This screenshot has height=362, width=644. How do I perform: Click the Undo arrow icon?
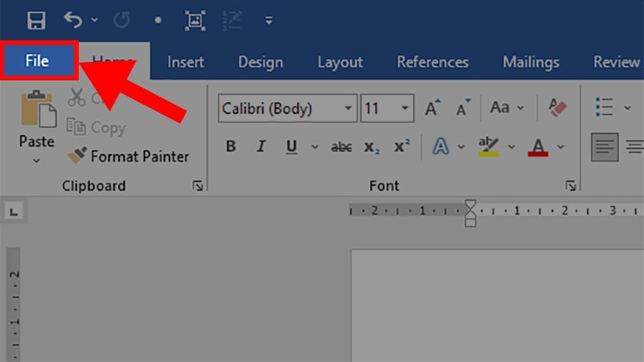pos(72,19)
